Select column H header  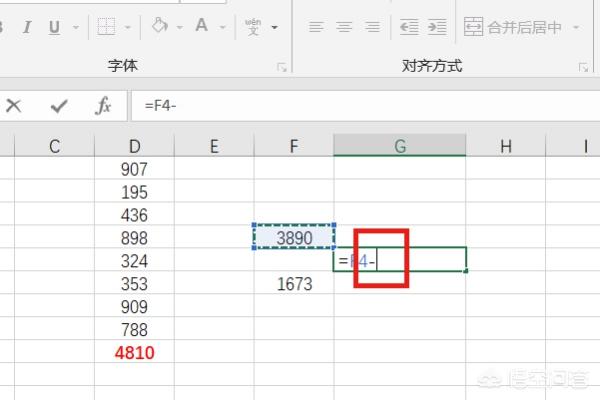pos(506,146)
